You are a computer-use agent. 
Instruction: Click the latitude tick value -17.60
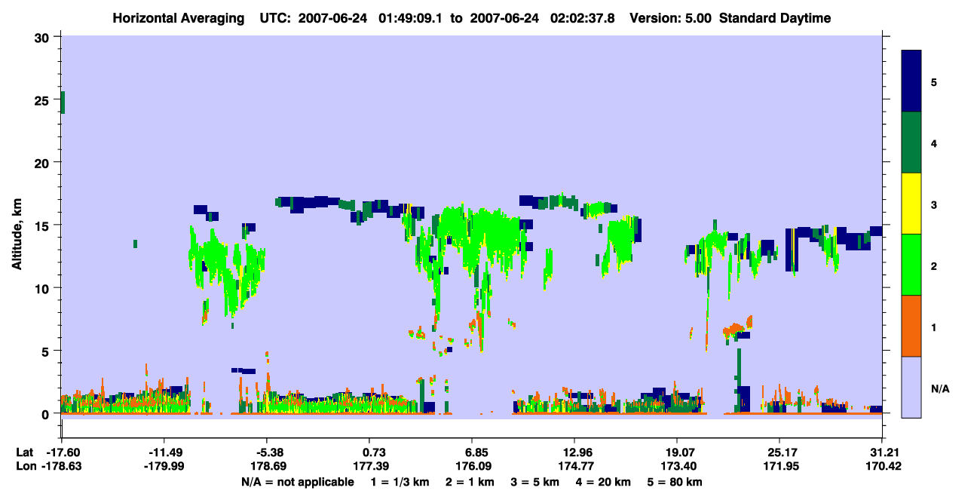click(x=61, y=452)
